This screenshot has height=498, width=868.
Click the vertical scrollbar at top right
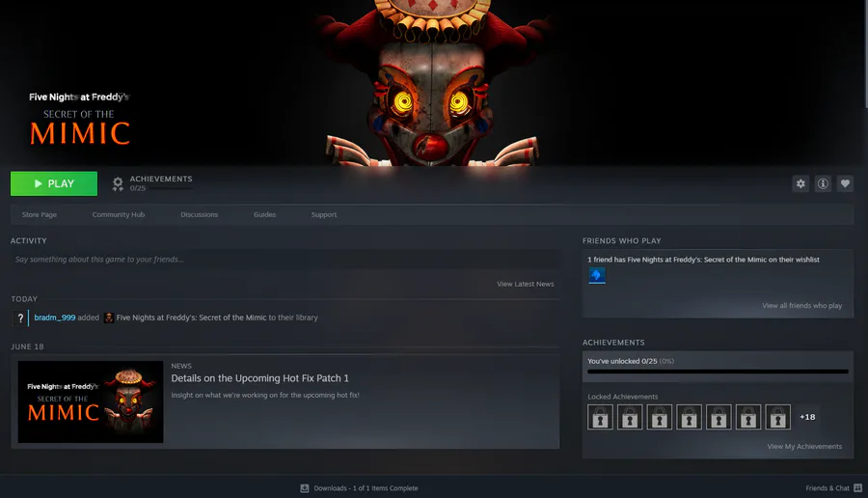(865, 53)
